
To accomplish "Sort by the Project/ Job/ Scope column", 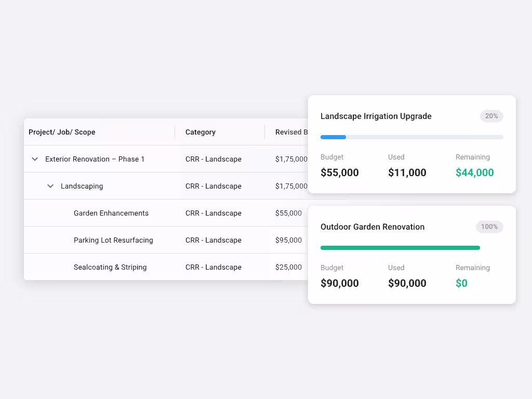I will point(62,132).
